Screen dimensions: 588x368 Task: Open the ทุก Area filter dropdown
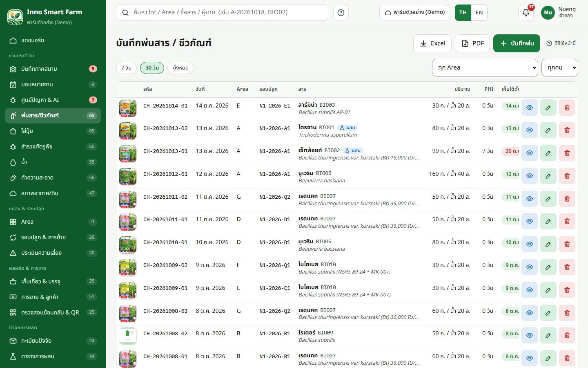pyautogui.click(x=485, y=67)
